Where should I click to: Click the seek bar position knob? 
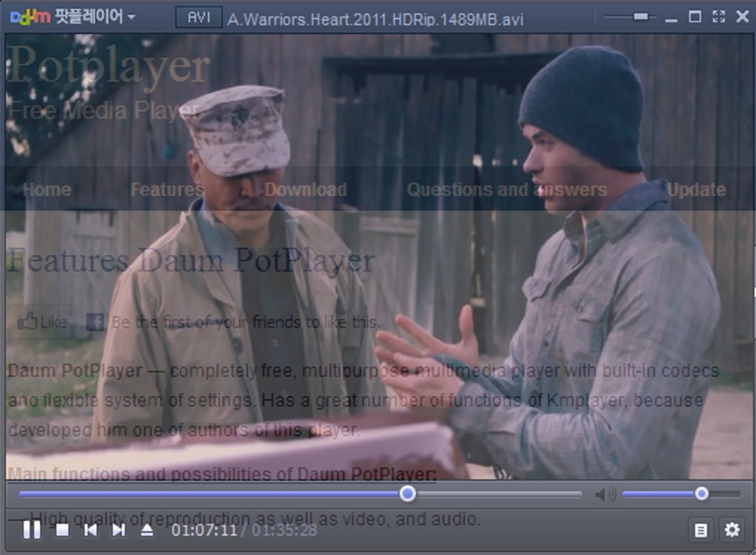tap(408, 493)
